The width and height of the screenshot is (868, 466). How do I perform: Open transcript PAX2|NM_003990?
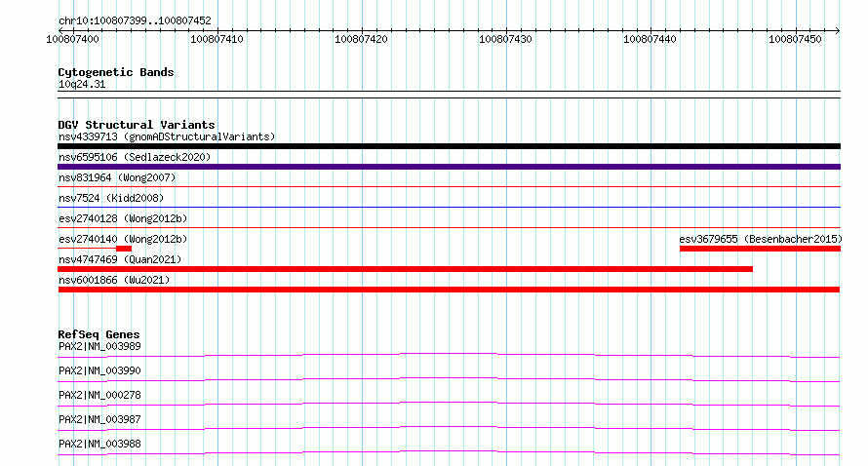point(99,370)
